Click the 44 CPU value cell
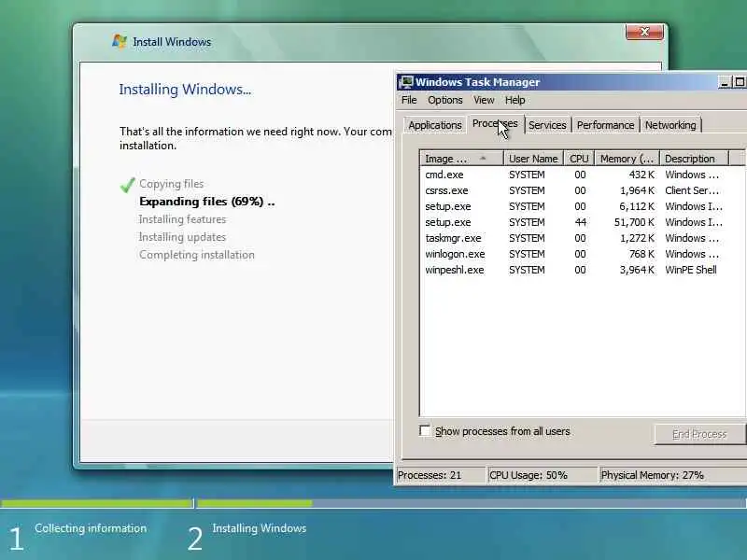Image resolution: width=747 pixels, height=560 pixels. point(580,222)
